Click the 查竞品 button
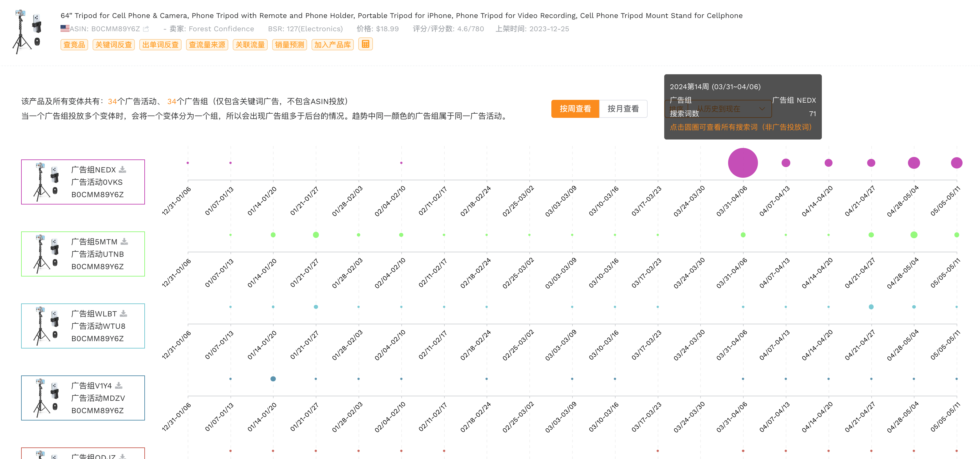 [74, 45]
